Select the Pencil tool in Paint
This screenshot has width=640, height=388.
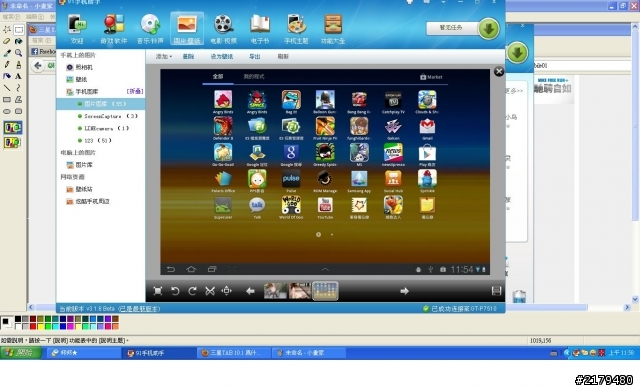tap(7, 64)
